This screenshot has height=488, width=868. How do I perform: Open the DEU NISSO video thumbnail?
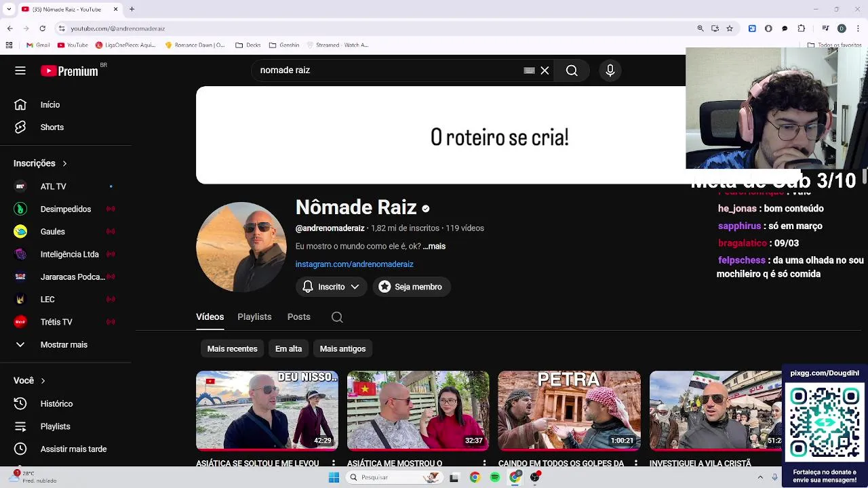[x=267, y=411]
